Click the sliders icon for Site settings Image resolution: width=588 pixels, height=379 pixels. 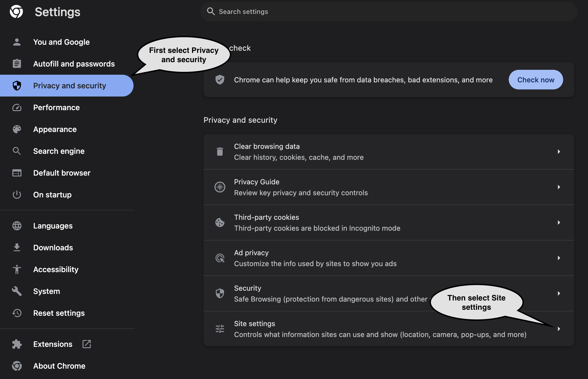220,329
